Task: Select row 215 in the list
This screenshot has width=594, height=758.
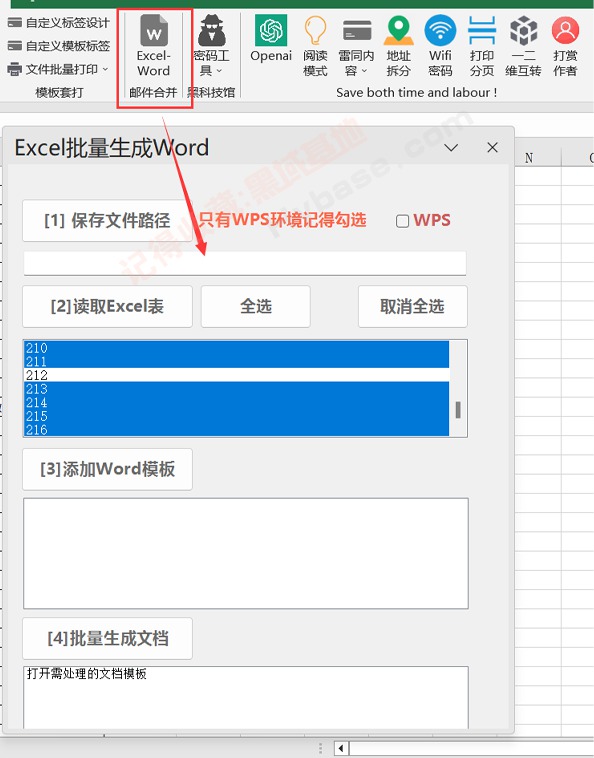Action: [236, 416]
